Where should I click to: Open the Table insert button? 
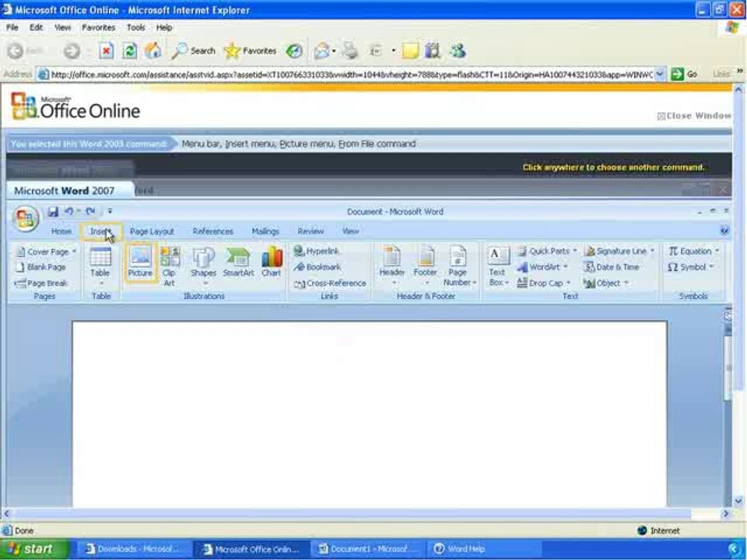(x=100, y=264)
